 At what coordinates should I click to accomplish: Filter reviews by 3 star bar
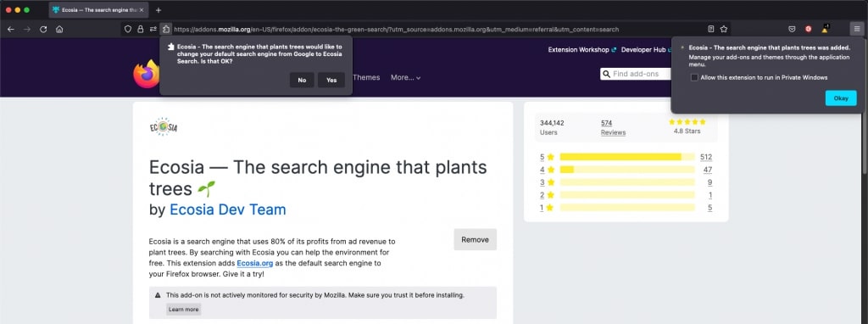pyautogui.click(x=627, y=182)
